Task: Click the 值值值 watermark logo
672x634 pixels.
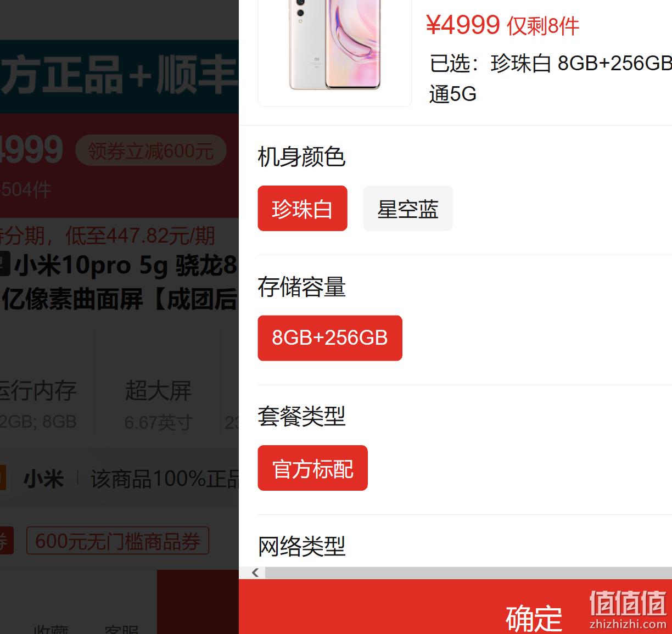Action: [x=628, y=609]
